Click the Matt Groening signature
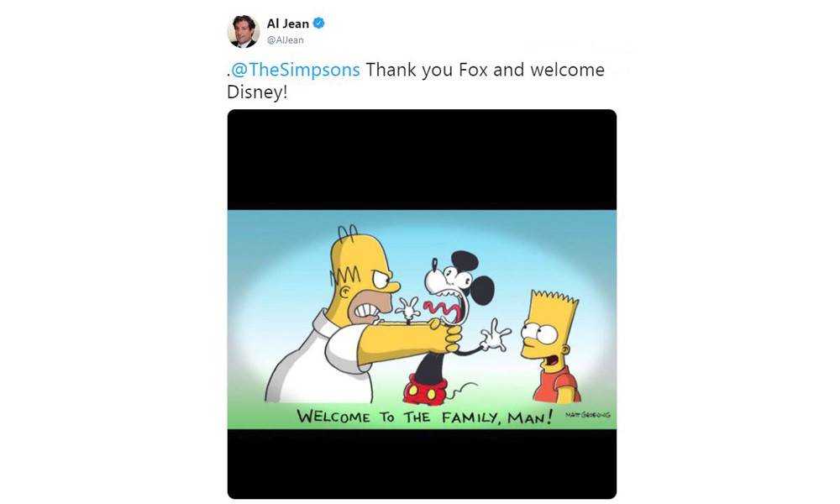Screen dimensions: 840x504 (x=588, y=415)
